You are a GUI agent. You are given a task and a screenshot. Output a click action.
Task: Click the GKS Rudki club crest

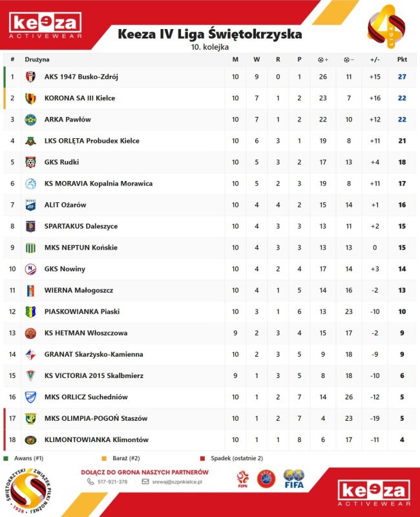(x=30, y=162)
